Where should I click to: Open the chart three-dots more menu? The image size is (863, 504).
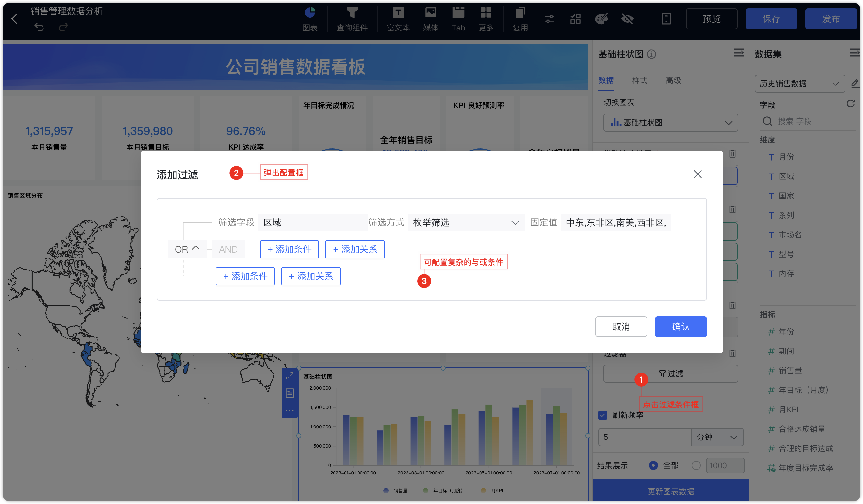[x=290, y=410]
